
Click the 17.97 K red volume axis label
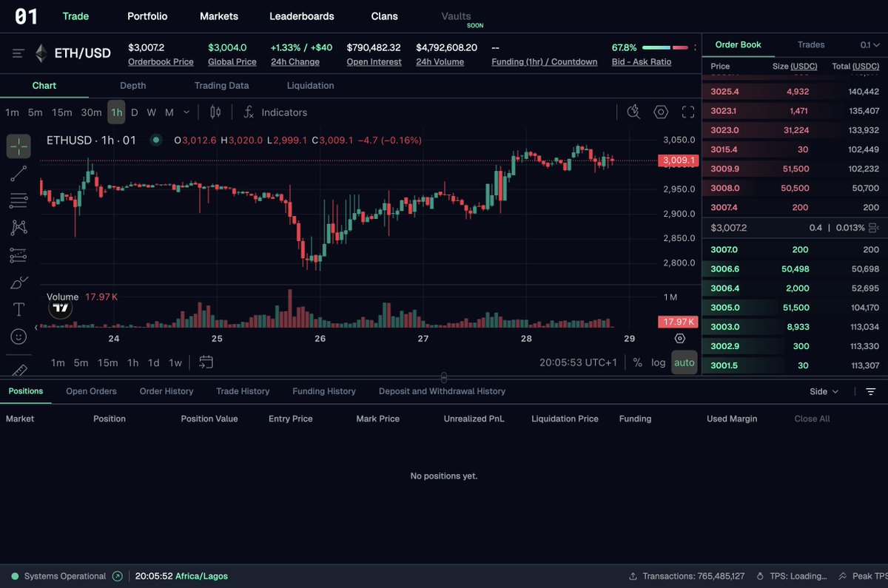coord(678,322)
